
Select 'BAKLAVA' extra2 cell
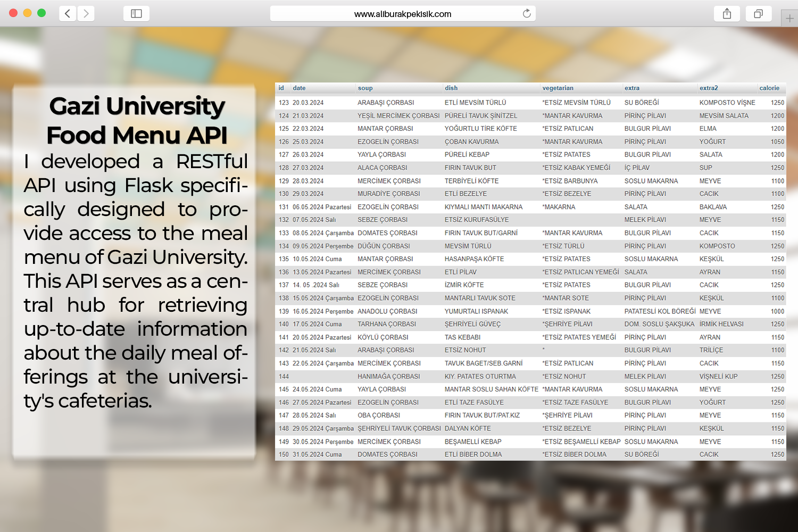(x=713, y=207)
